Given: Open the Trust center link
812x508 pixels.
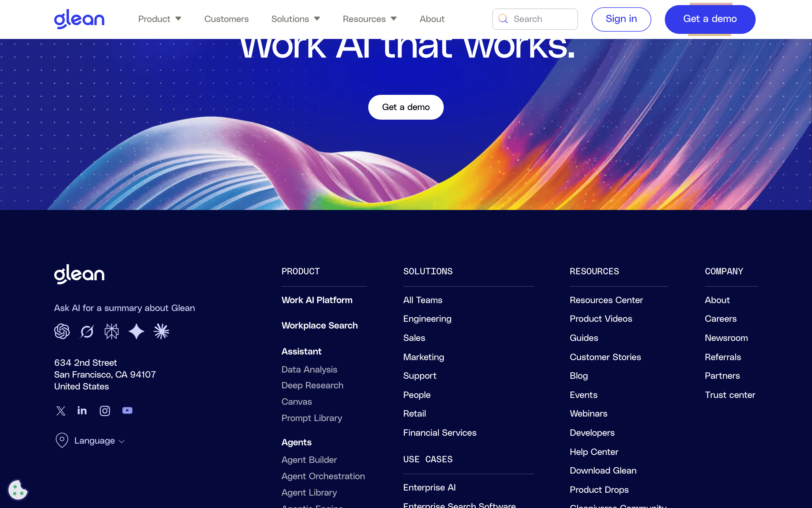Looking at the screenshot, I should pos(730,395).
